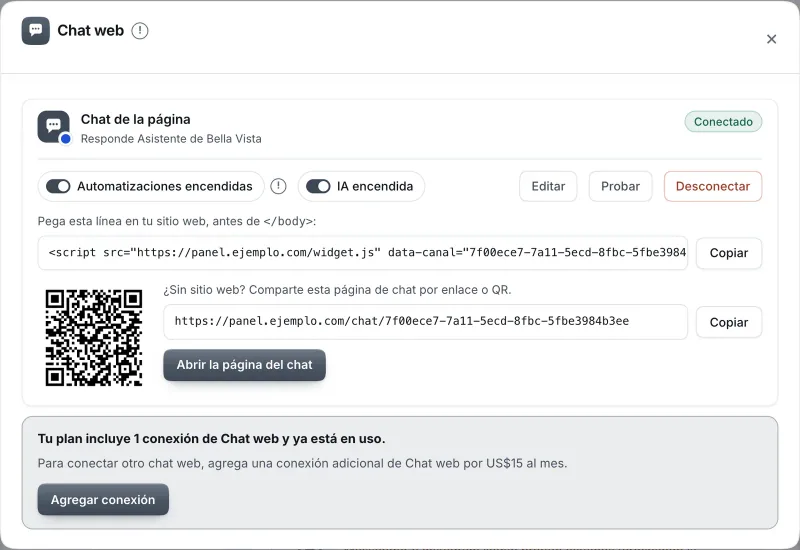Select the chat page URL field
Image resolution: width=800 pixels, height=550 pixels.
pos(426,321)
